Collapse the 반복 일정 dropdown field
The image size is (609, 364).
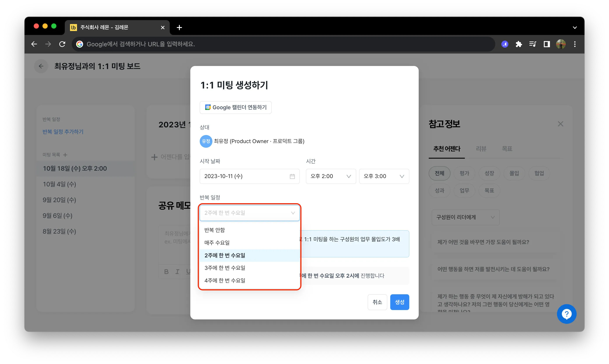click(x=250, y=213)
